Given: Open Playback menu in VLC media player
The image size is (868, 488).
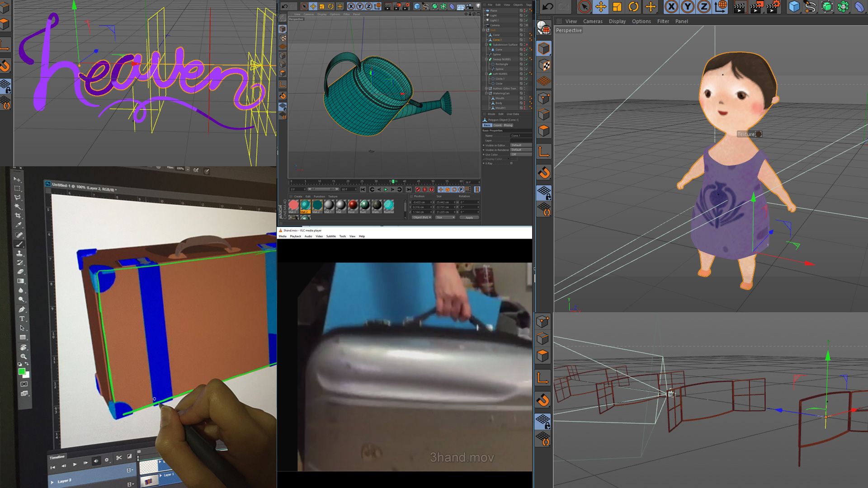Looking at the screenshot, I should (x=295, y=236).
